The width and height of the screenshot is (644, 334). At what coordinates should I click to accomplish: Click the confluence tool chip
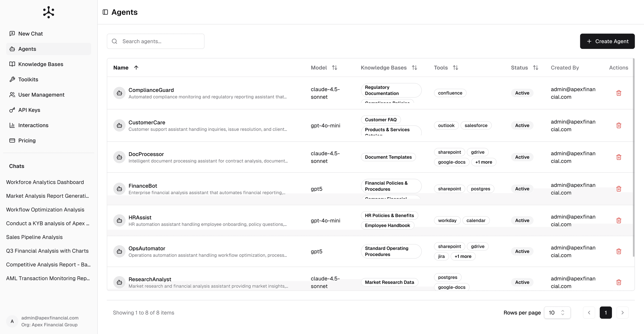coord(450,93)
